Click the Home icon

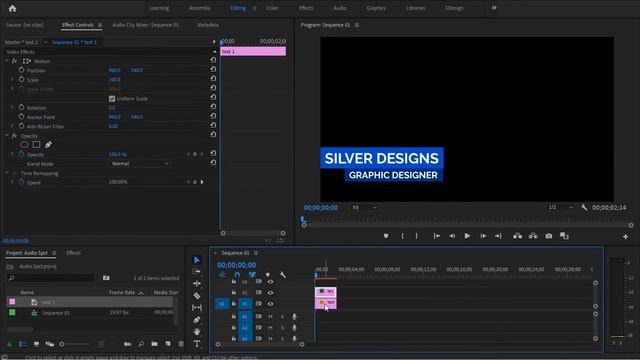[12, 8]
